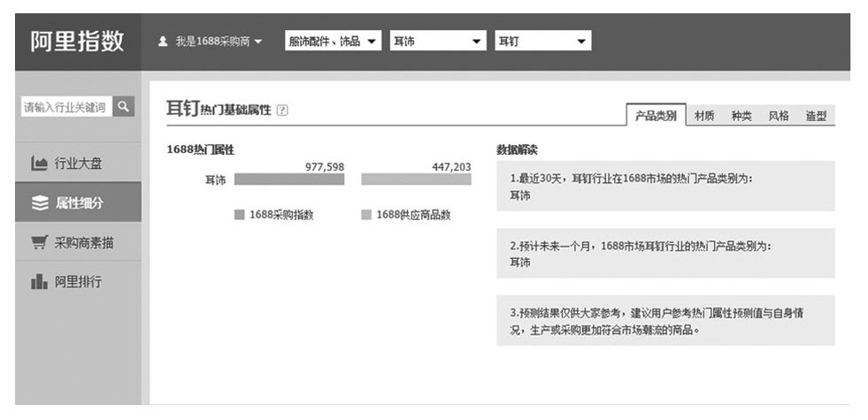Click the 977,598 采购指数 bar
The width and height of the screenshot is (868, 420).
pos(289,179)
